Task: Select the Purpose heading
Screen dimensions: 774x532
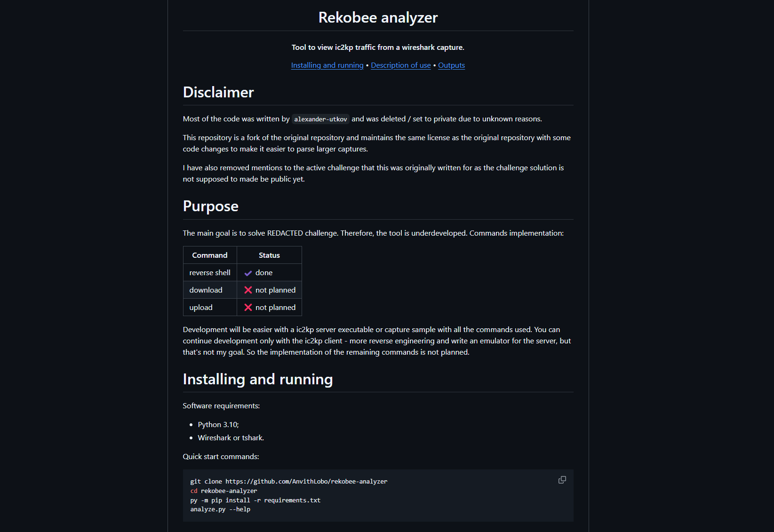Action: 210,206
